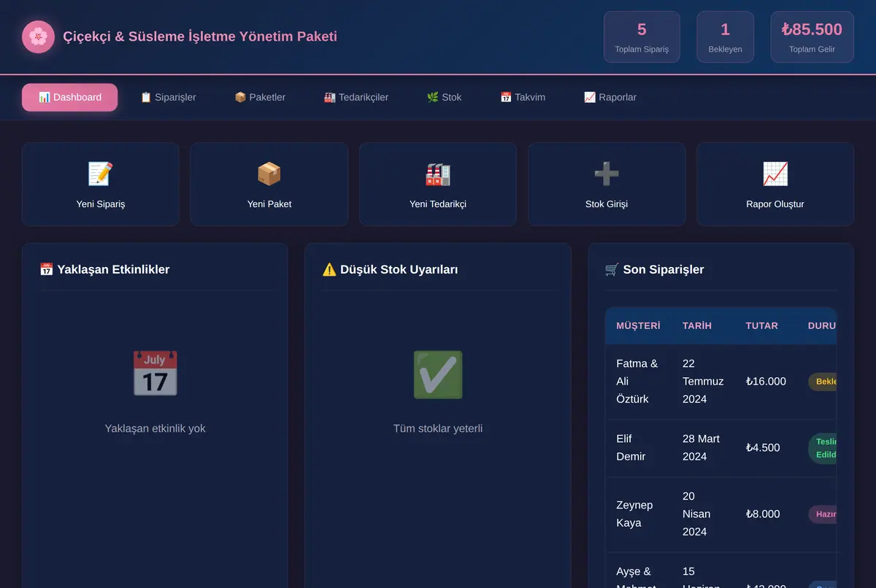Click the Yaklaşan etkinlik yok message
The width and height of the screenshot is (876, 588).
pyautogui.click(x=155, y=428)
